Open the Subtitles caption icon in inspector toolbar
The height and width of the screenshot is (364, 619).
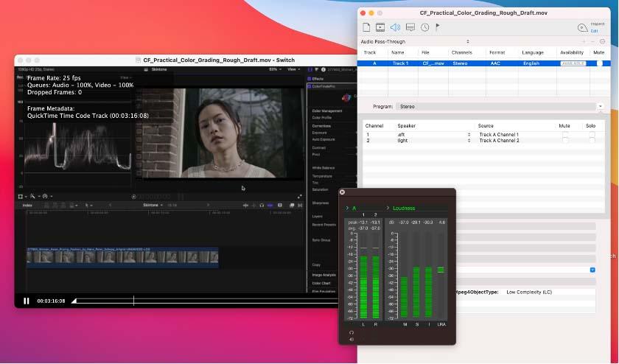pyautogui.click(x=410, y=27)
